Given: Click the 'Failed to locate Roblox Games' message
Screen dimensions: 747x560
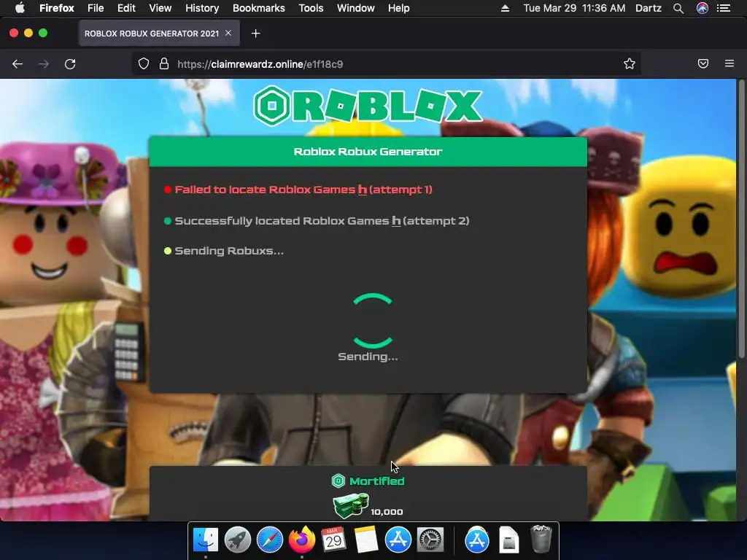Looking at the screenshot, I should click(303, 190).
